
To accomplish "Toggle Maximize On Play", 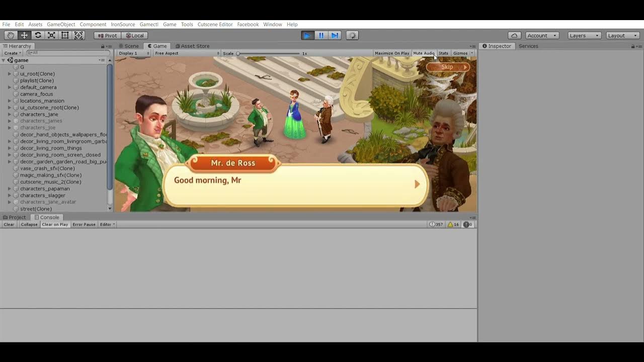I will 392,53.
